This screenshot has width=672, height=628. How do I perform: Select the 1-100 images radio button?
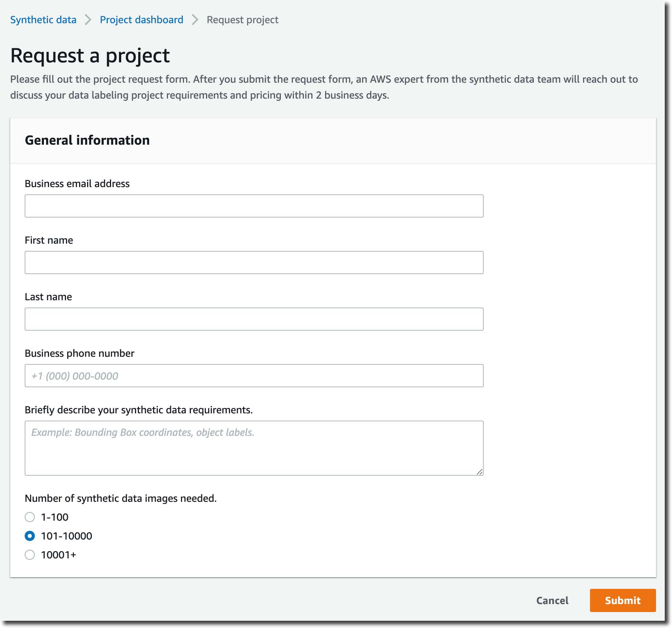30,517
